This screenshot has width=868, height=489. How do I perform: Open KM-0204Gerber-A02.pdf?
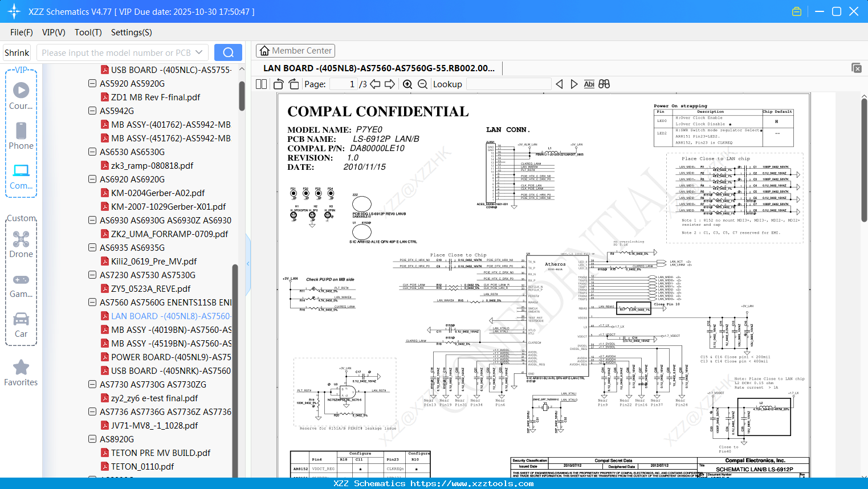[x=158, y=193]
